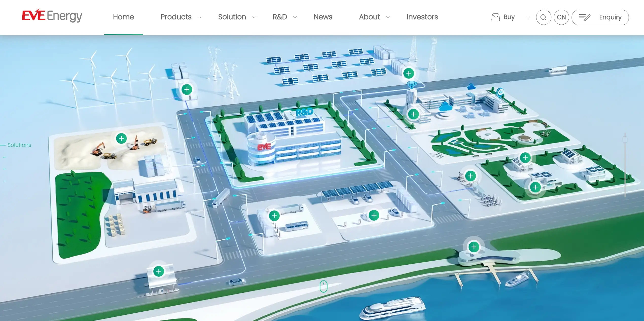This screenshot has width=644, height=321.
Task: Expand the Solution menu chevron
Action: tap(254, 17)
